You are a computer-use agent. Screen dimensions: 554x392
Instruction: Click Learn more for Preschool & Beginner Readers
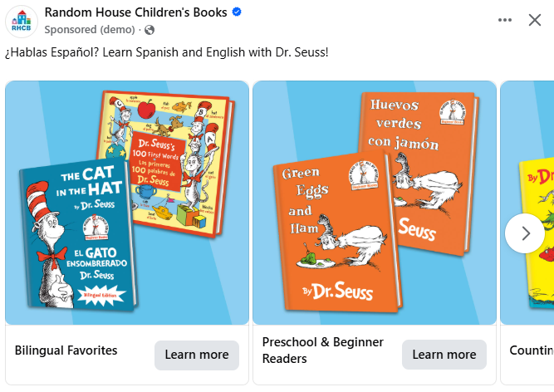tap(444, 355)
